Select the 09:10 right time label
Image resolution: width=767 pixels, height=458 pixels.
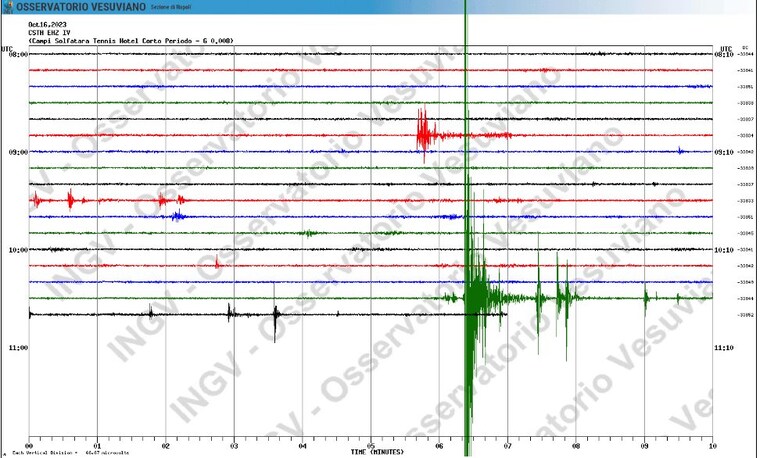pyautogui.click(x=724, y=152)
